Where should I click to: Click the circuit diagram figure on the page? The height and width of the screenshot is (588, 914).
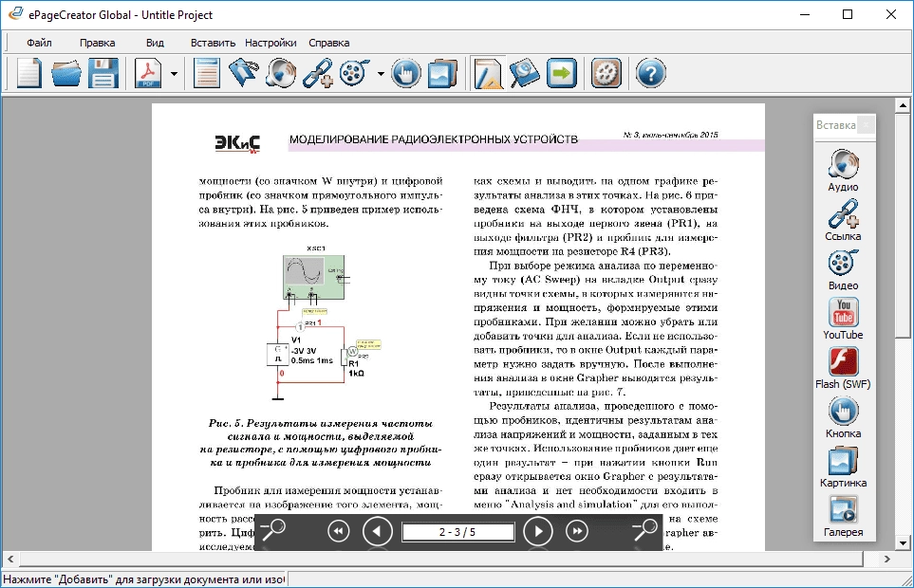(x=324, y=323)
